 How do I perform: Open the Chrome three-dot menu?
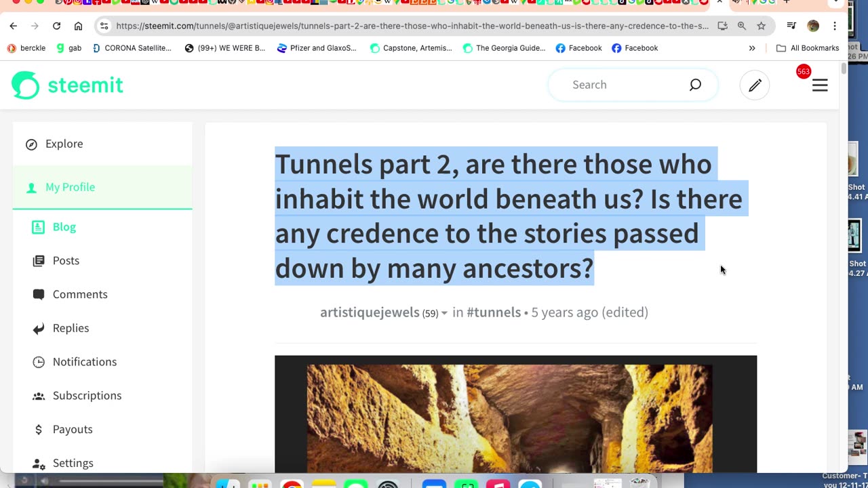click(835, 26)
